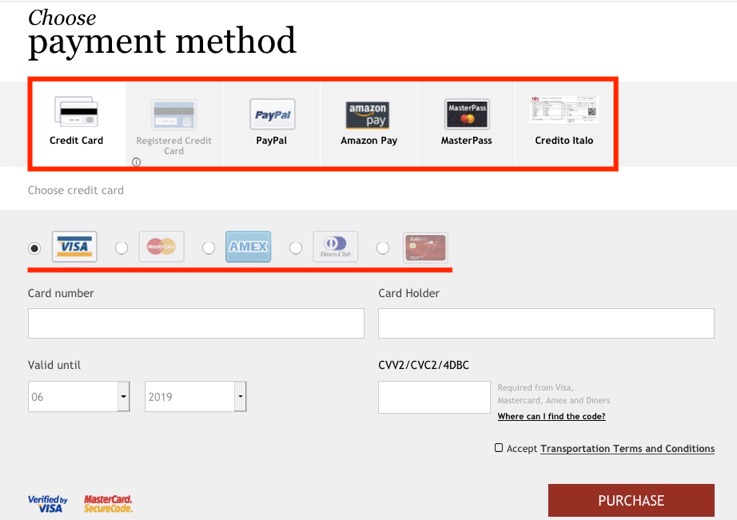Viewport: 737px width, 520px height.
Task: Focus the CVV2/CVC2/4DBC code field
Action: click(x=434, y=397)
